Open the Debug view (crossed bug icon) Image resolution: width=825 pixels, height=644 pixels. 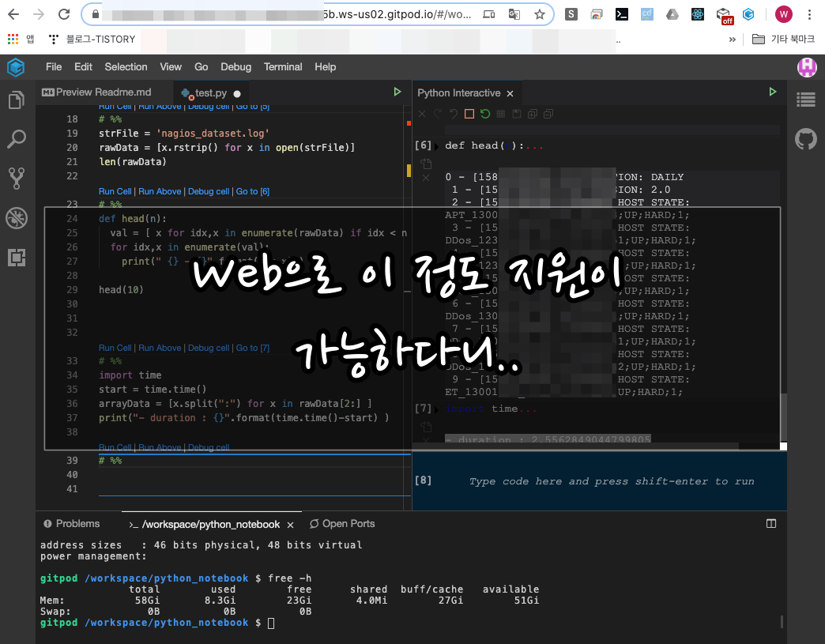coord(17,218)
